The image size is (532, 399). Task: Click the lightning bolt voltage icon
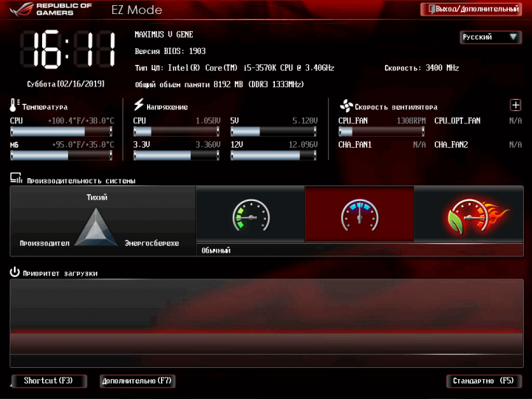click(138, 104)
